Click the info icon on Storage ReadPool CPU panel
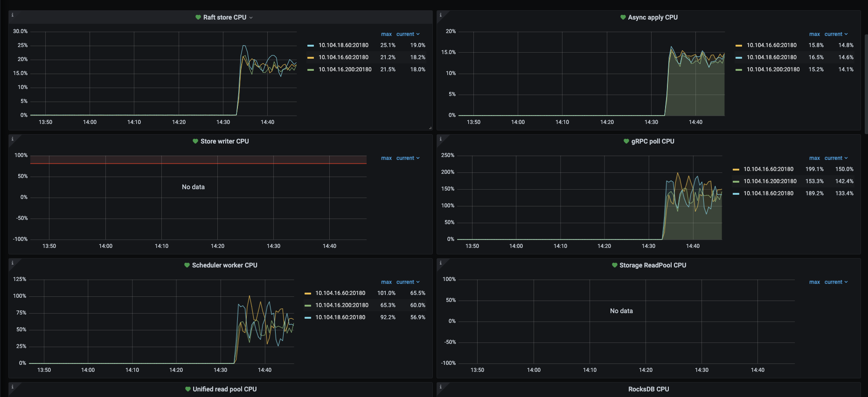 [x=441, y=263]
